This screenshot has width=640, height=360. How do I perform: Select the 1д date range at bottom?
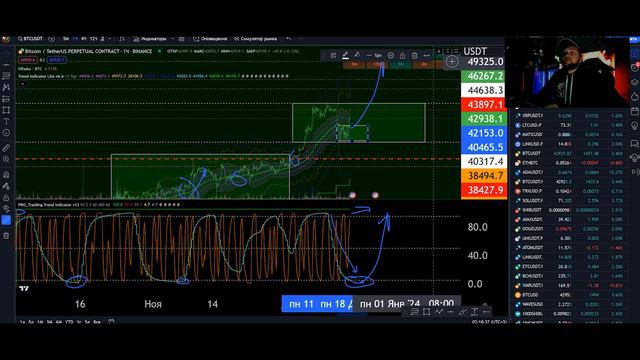point(22,322)
